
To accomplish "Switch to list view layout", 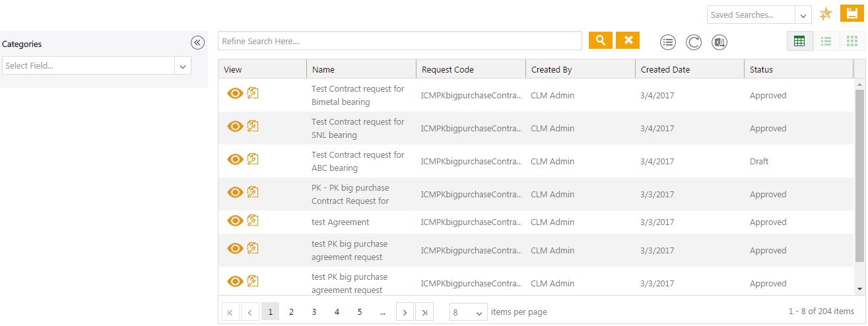I will [826, 41].
